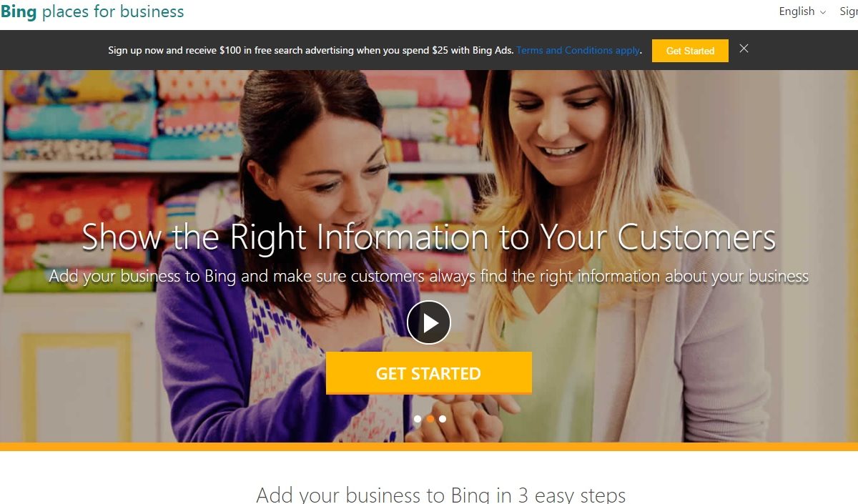Click the 3 easy steps section heading
The height and width of the screenshot is (504, 858).
click(440, 495)
